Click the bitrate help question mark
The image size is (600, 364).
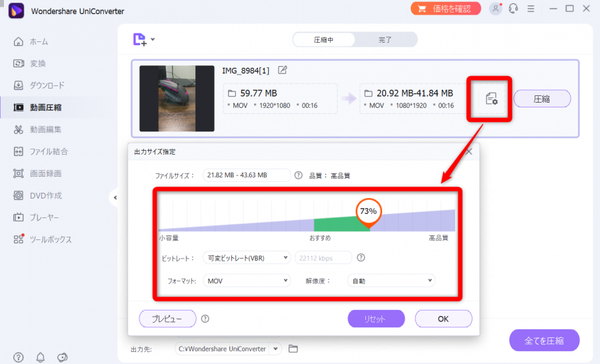pos(361,258)
